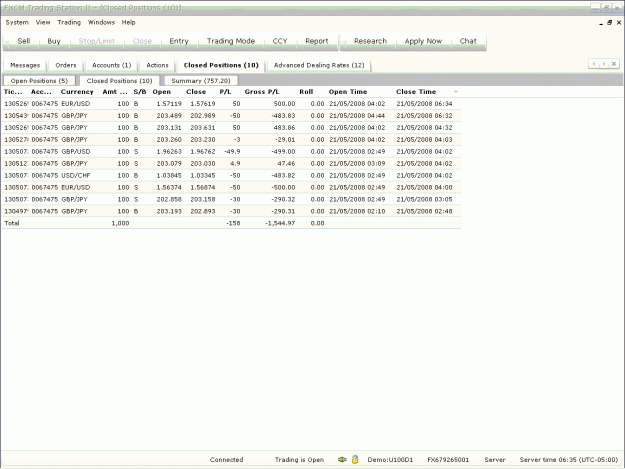Click the tab scroll left arrow
625x469 pixels.
pos(594,64)
